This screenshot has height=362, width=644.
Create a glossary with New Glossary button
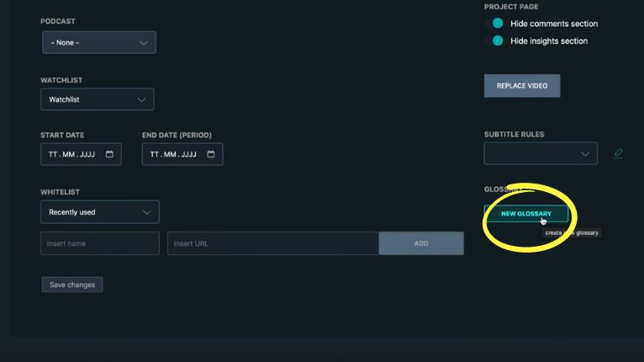point(526,214)
